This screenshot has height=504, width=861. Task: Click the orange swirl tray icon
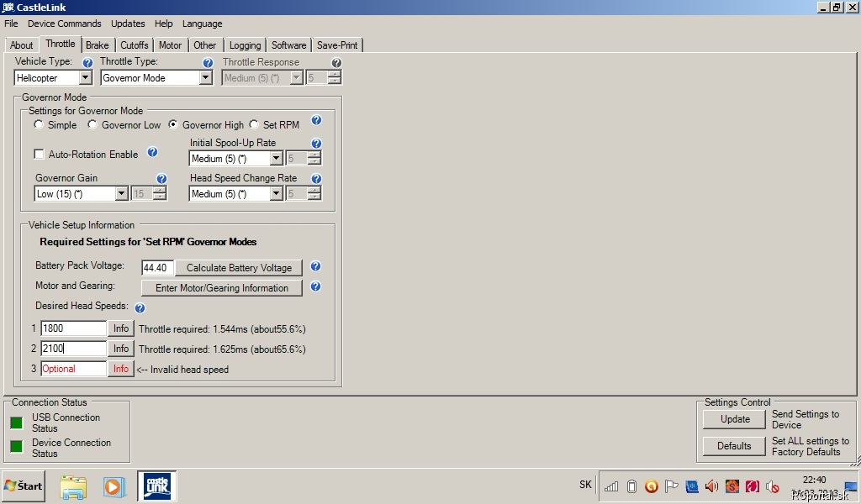652,486
